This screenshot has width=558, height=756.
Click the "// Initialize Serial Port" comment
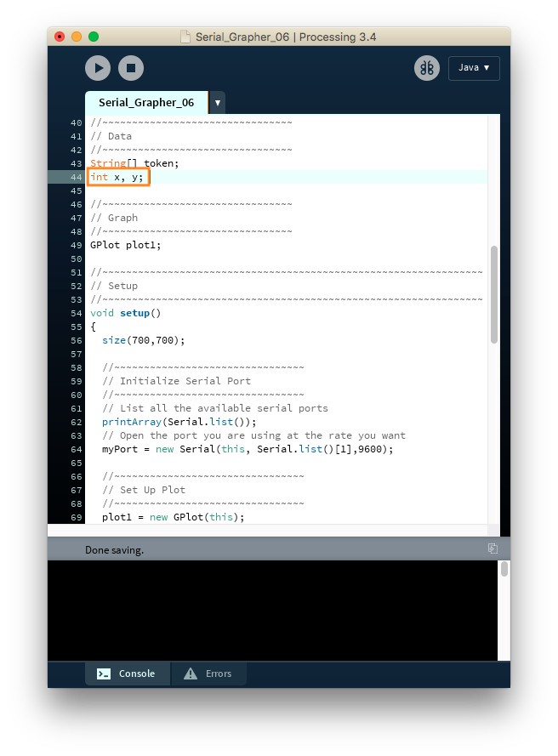coord(177,381)
